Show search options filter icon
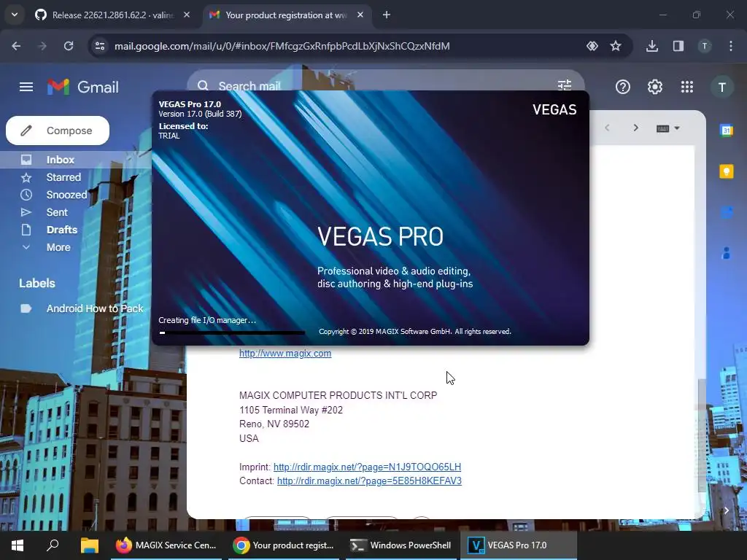 [565, 85]
